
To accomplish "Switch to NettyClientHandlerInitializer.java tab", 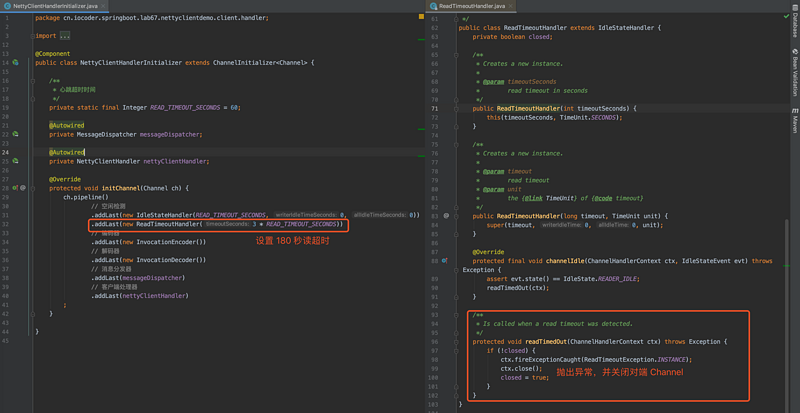I will click(56, 6).
